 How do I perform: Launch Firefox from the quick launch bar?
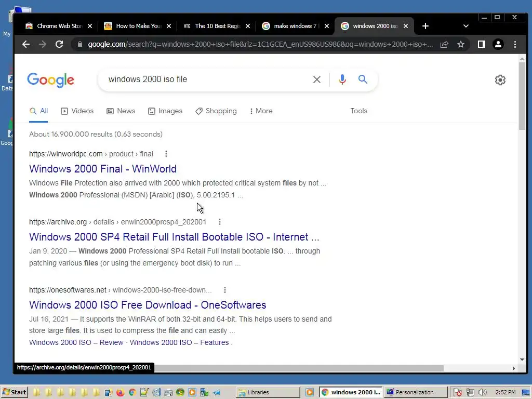point(120,393)
